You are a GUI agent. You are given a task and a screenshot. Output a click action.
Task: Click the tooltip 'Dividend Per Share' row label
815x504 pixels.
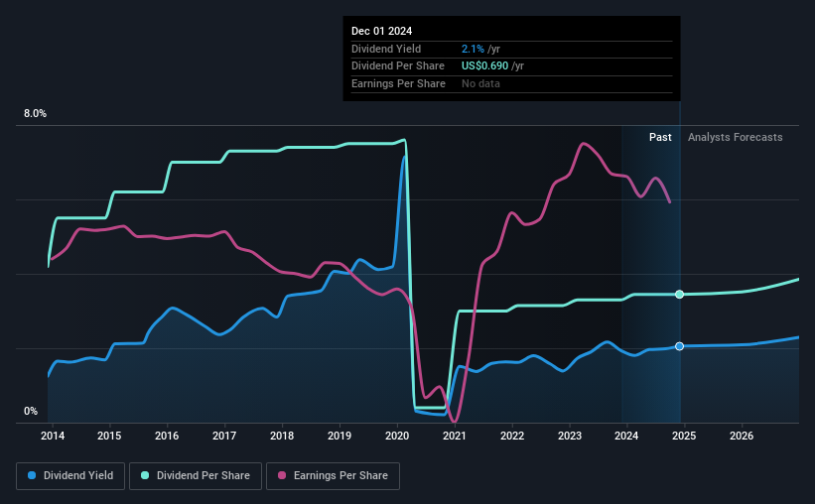point(398,66)
